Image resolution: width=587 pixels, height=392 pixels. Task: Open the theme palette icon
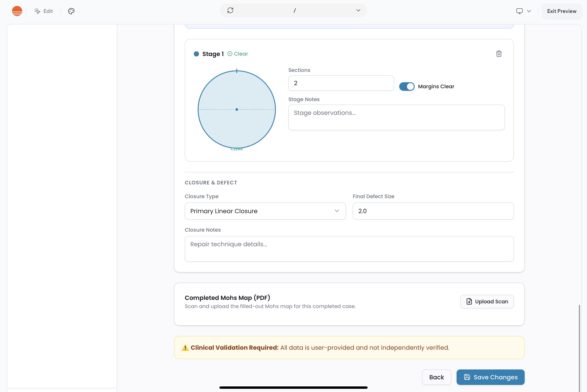(71, 11)
